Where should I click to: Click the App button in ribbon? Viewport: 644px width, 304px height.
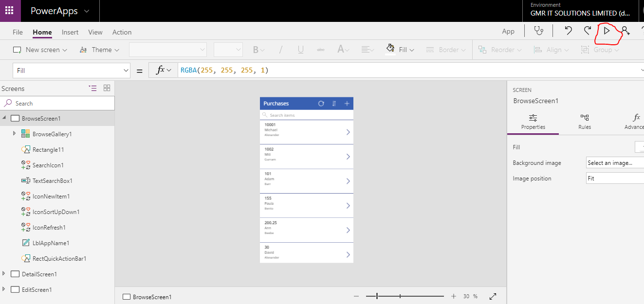click(508, 31)
